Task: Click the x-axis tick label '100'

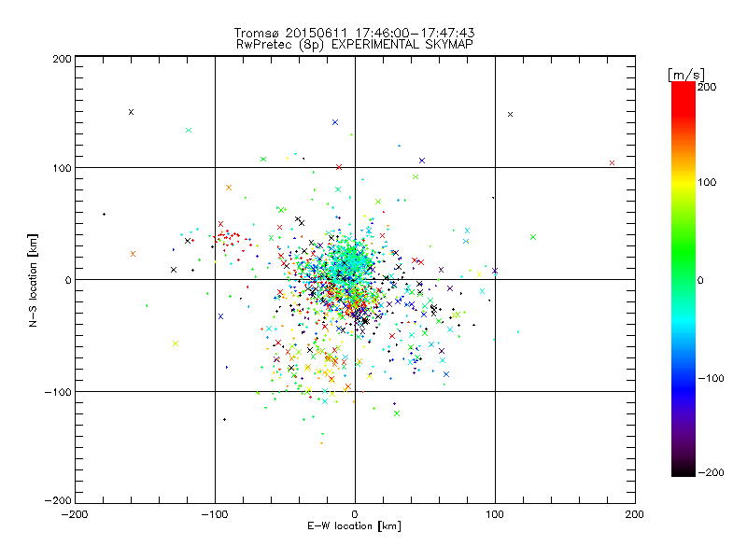Action: [495, 514]
